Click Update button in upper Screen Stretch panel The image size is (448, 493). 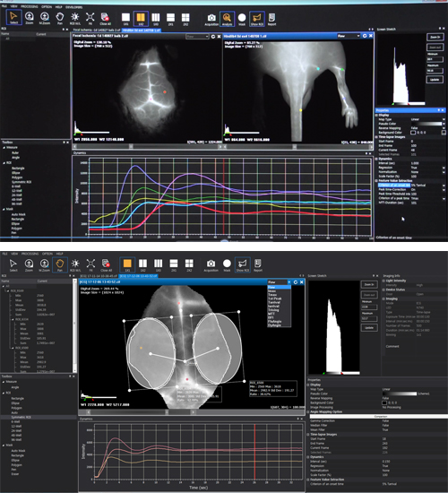point(435,80)
